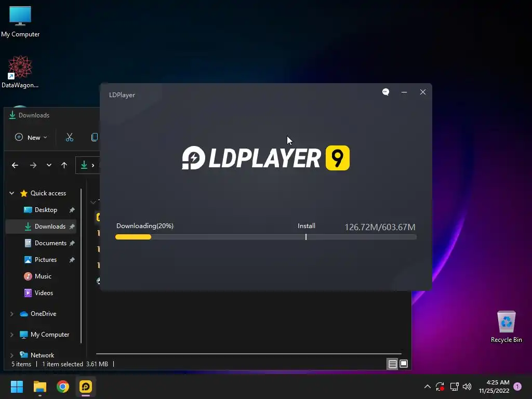Select Documents in Quick access
The image size is (532, 399).
pos(50,243)
